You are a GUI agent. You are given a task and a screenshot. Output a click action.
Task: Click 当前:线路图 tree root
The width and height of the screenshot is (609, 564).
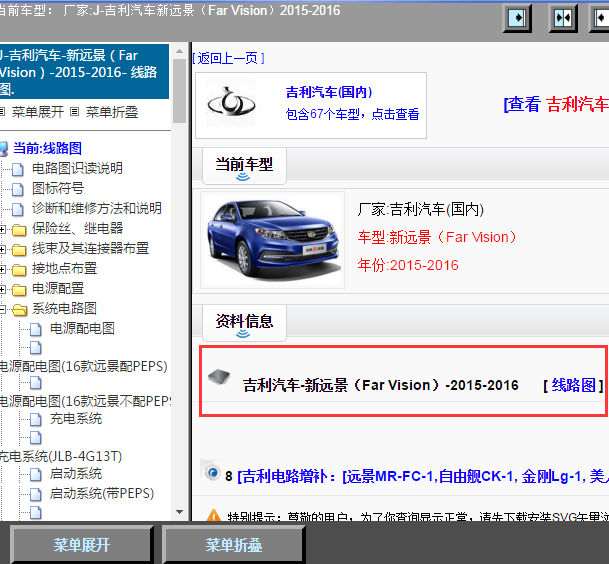pos(47,148)
